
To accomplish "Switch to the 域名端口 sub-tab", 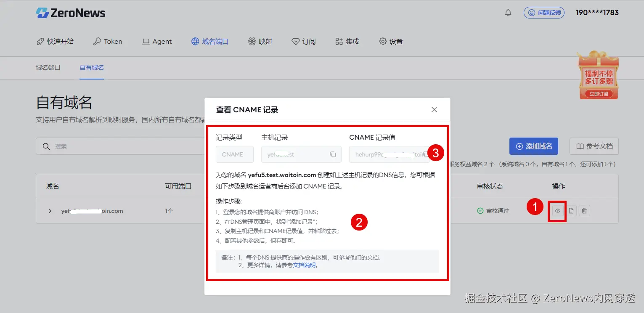I will 48,67.
